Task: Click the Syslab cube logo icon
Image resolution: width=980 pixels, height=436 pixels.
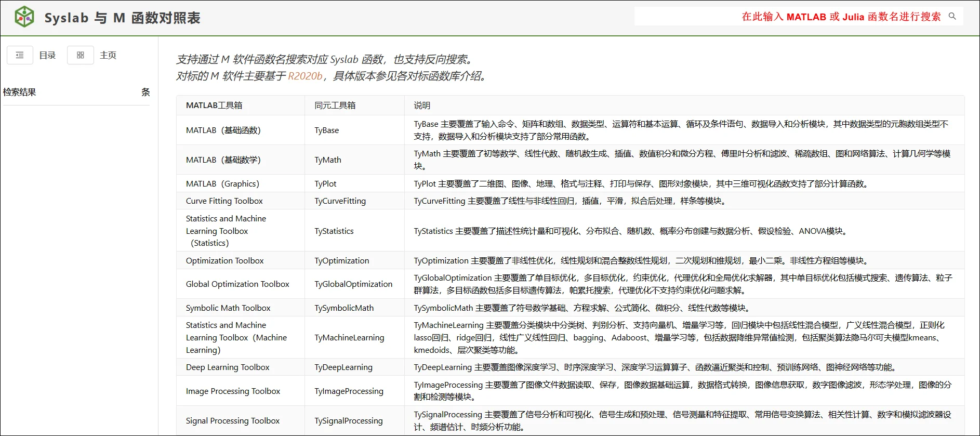Action: (24, 17)
